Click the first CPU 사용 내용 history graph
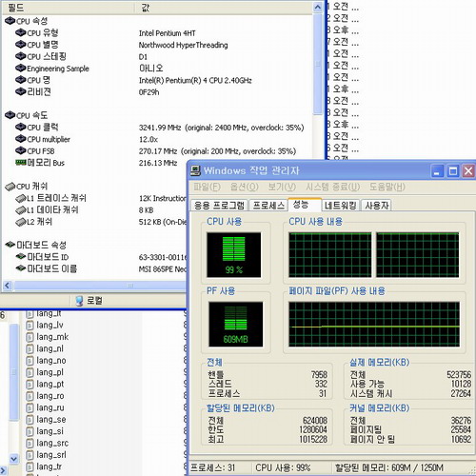The height and width of the screenshot is (476, 476). (x=330, y=255)
